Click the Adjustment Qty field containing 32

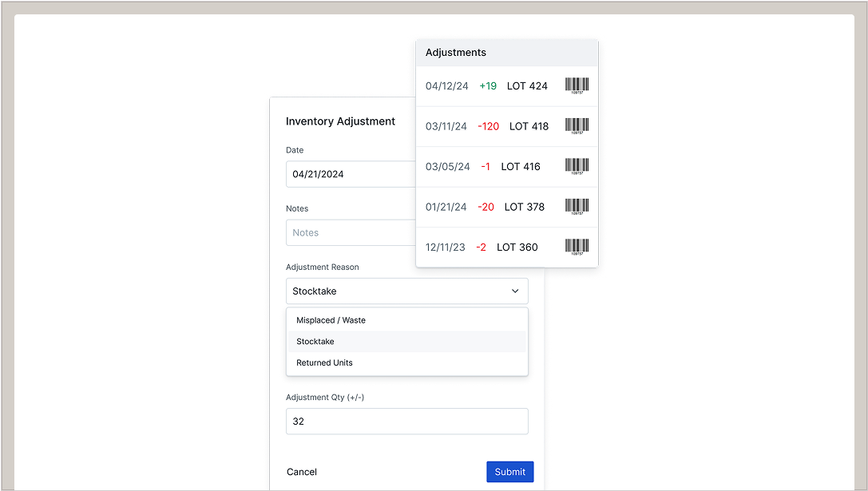(406, 422)
